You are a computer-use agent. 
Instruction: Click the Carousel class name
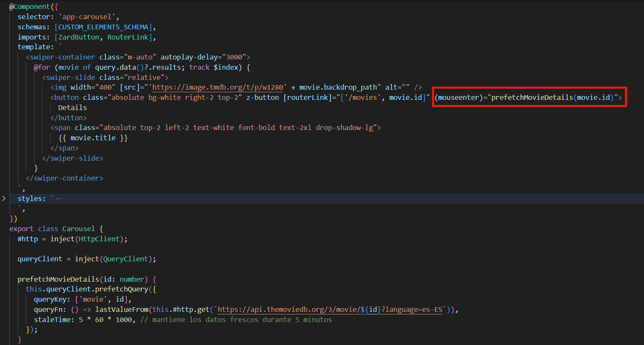79,229
